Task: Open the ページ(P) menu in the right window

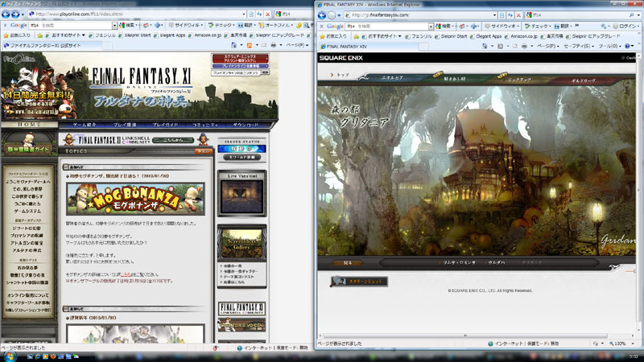Action: 548,46
